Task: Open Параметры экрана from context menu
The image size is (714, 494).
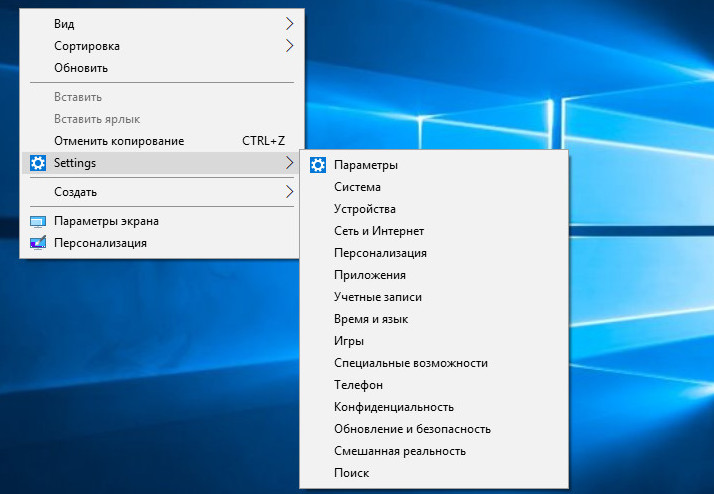Action: pos(160,221)
